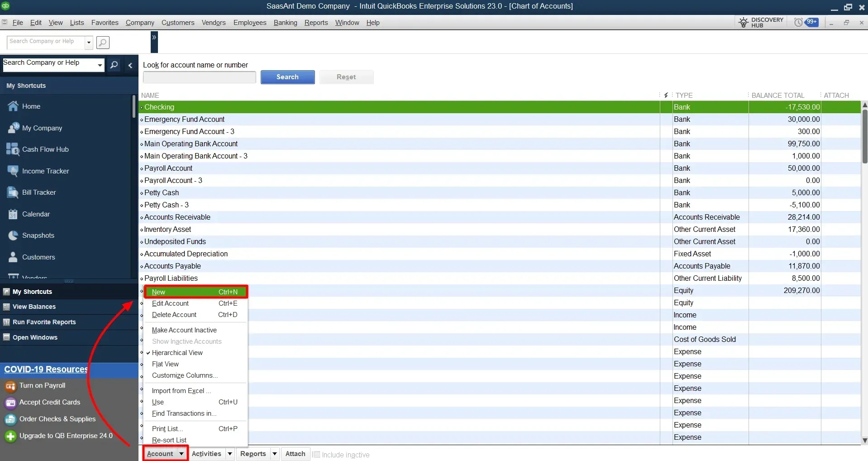Expand the top Search Company or Help dropdown

tap(89, 43)
